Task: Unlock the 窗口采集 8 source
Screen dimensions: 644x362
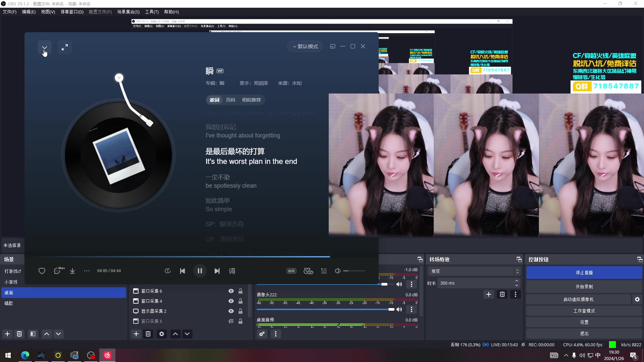Action: point(240,321)
